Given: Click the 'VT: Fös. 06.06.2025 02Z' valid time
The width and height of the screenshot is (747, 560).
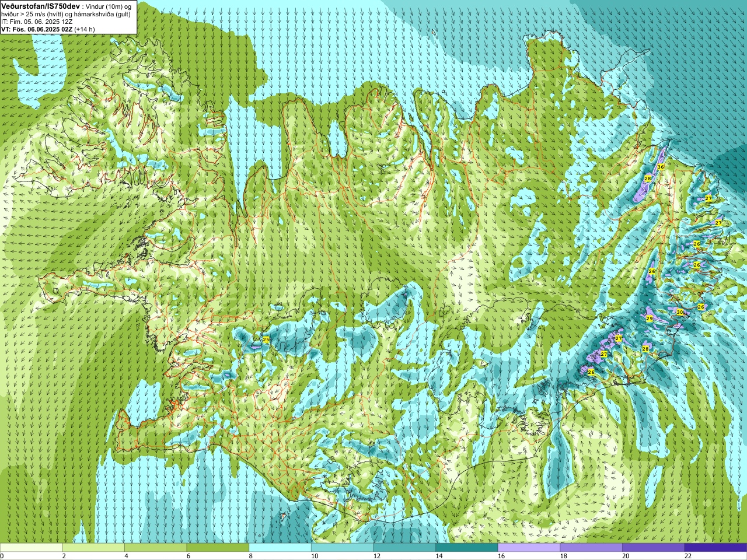Looking at the screenshot, I should [x=37, y=29].
